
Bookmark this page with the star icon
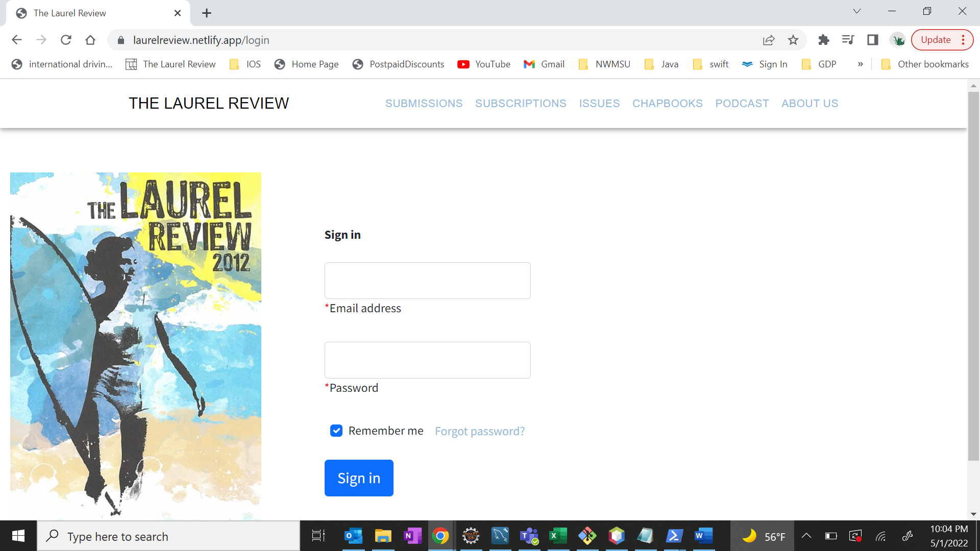pos(793,40)
